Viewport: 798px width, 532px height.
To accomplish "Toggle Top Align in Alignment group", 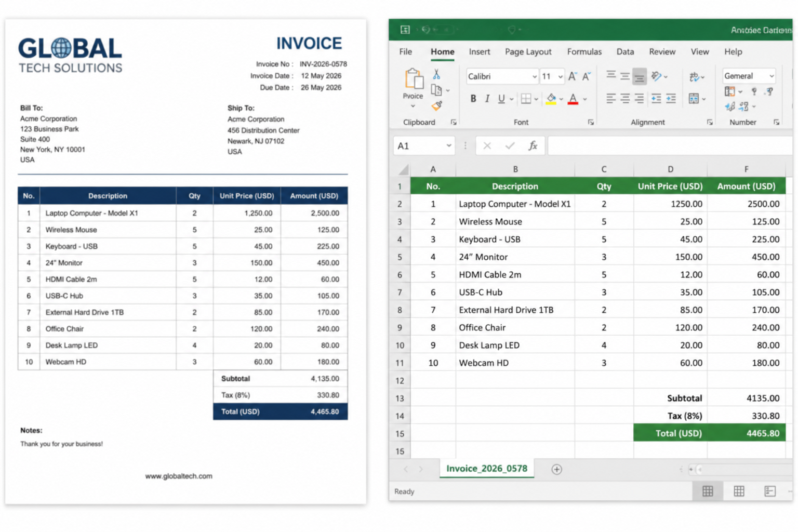I will pyautogui.click(x=611, y=75).
